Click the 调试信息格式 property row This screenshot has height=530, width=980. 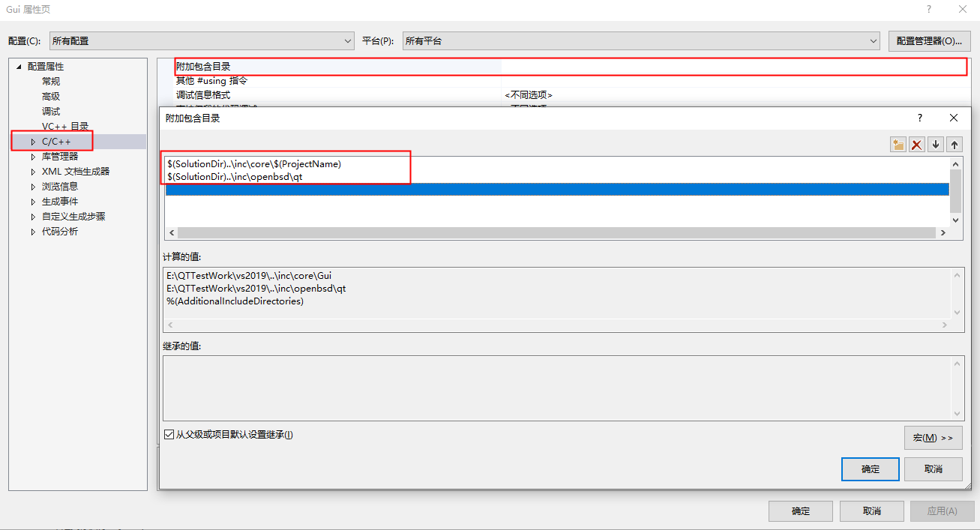point(570,95)
